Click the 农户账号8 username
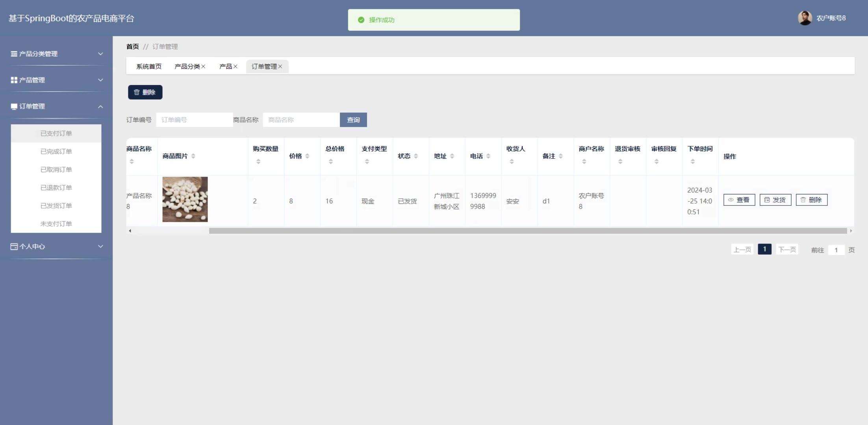 831,18
